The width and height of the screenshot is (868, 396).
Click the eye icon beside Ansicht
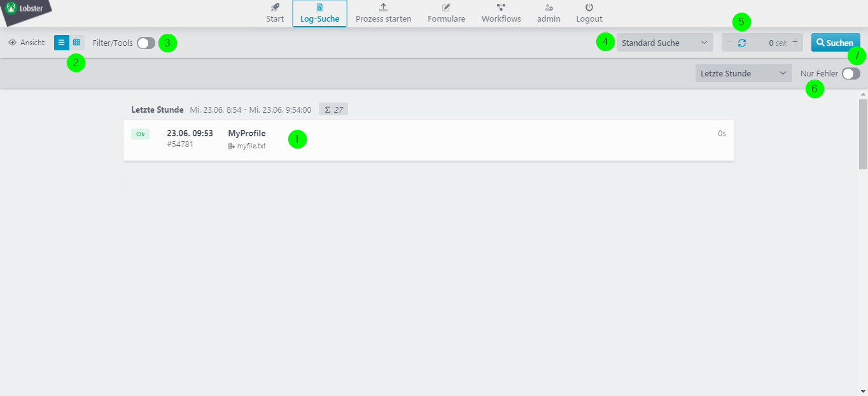(x=12, y=43)
